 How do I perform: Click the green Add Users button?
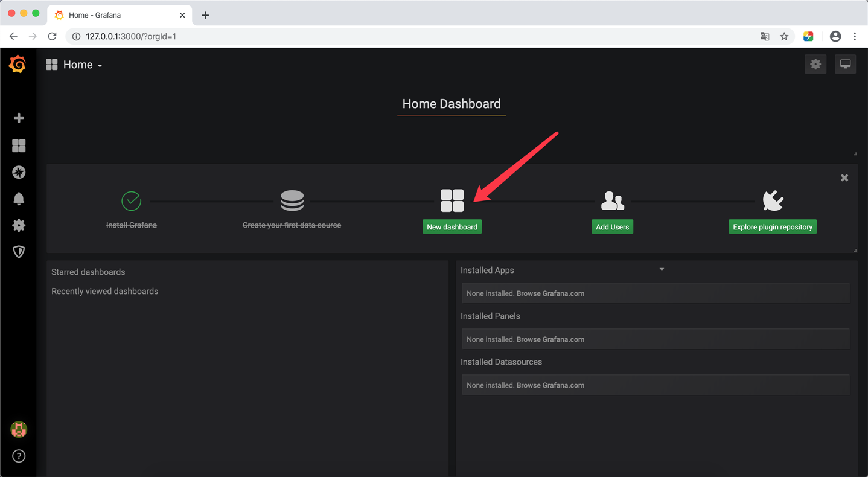(612, 227)
